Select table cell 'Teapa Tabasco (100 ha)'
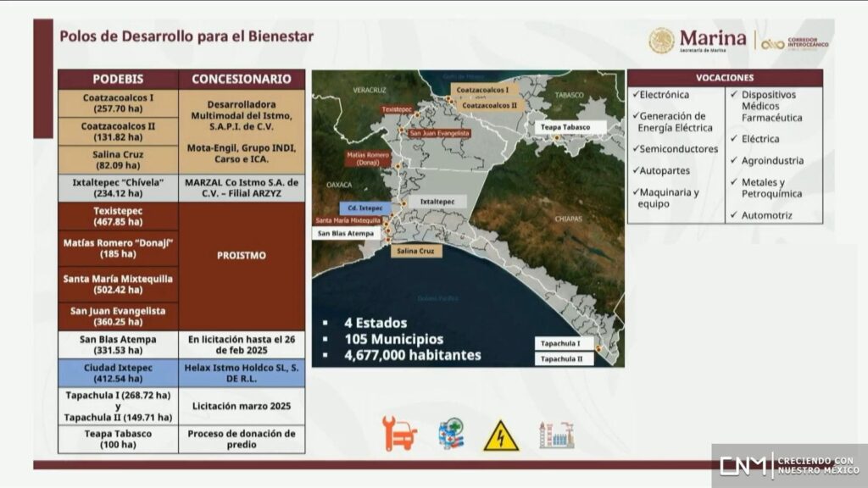The width and height of the screenshot is (868, 488). [x=118, y=440]
